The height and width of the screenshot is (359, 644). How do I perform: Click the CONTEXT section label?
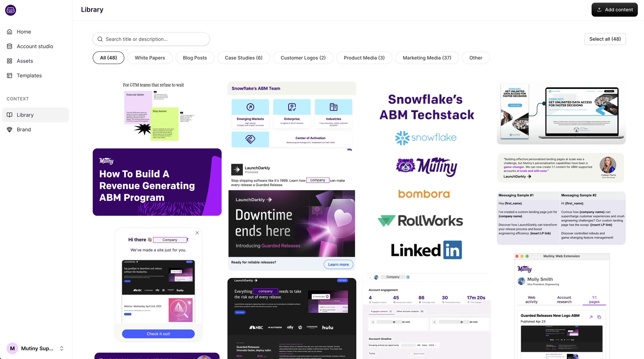(18, 99)
